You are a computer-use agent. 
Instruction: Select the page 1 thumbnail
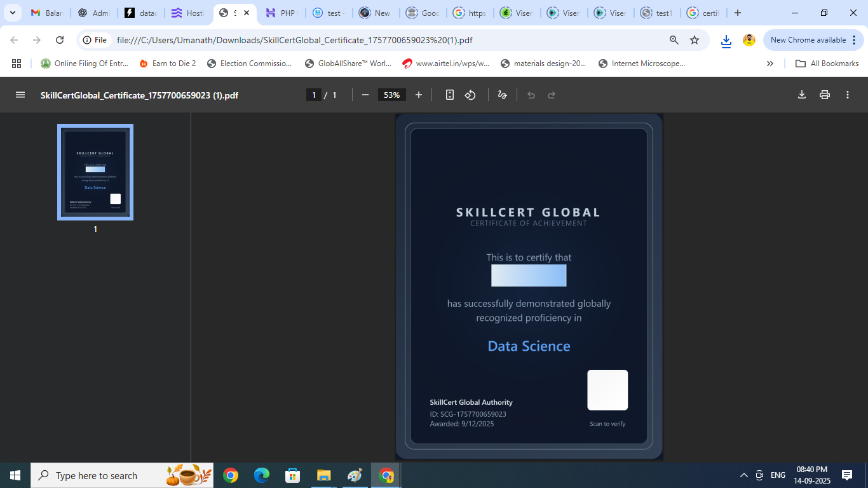(95, 172)
